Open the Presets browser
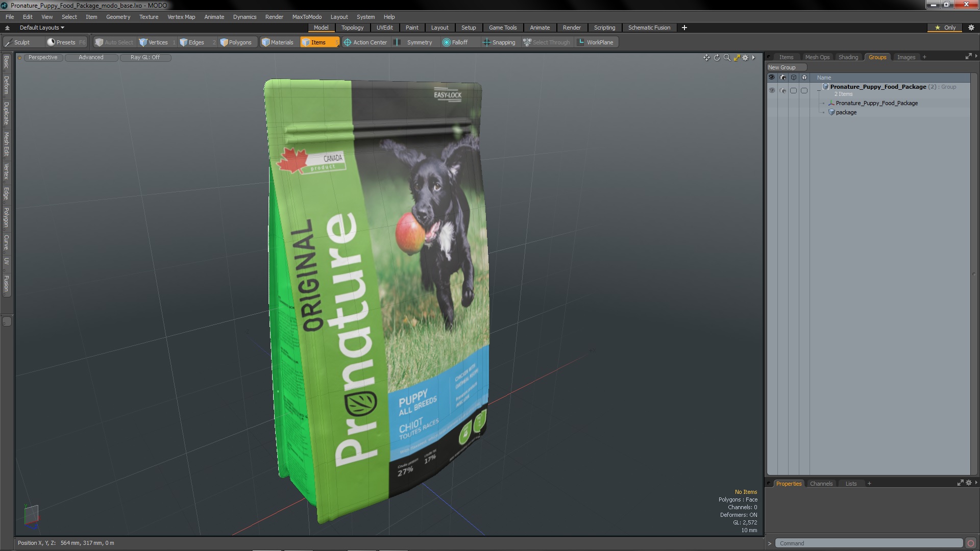980x551 pixels. [66, 42]
